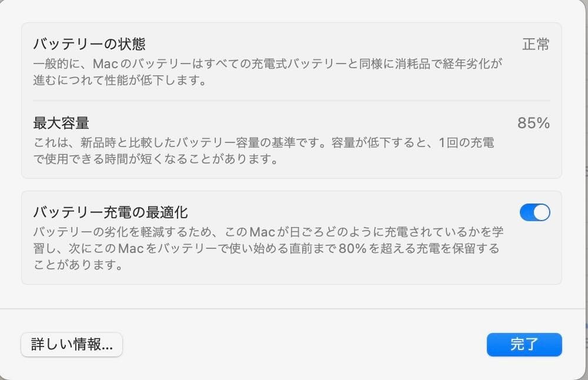Click the 85% maximum capacity value
The width and height of the screenshot is (588, 380).
[x=533, y=123]
